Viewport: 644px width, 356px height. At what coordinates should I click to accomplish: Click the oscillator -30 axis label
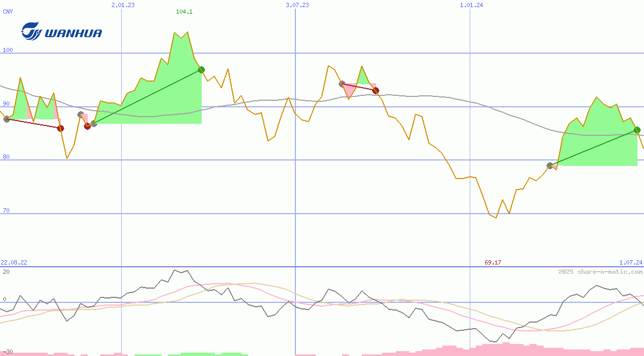click(x=8, y=352)
